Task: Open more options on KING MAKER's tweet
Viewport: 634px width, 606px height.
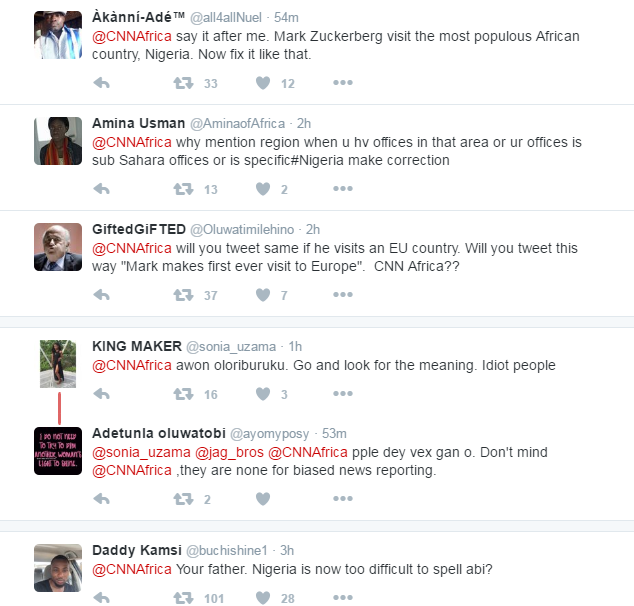Action: (342, 395)
